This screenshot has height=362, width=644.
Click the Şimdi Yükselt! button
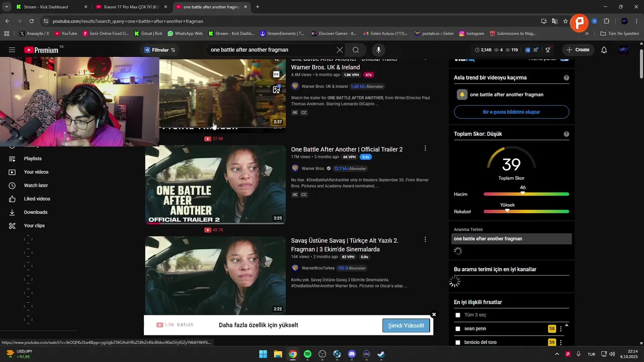coord(406,325)
